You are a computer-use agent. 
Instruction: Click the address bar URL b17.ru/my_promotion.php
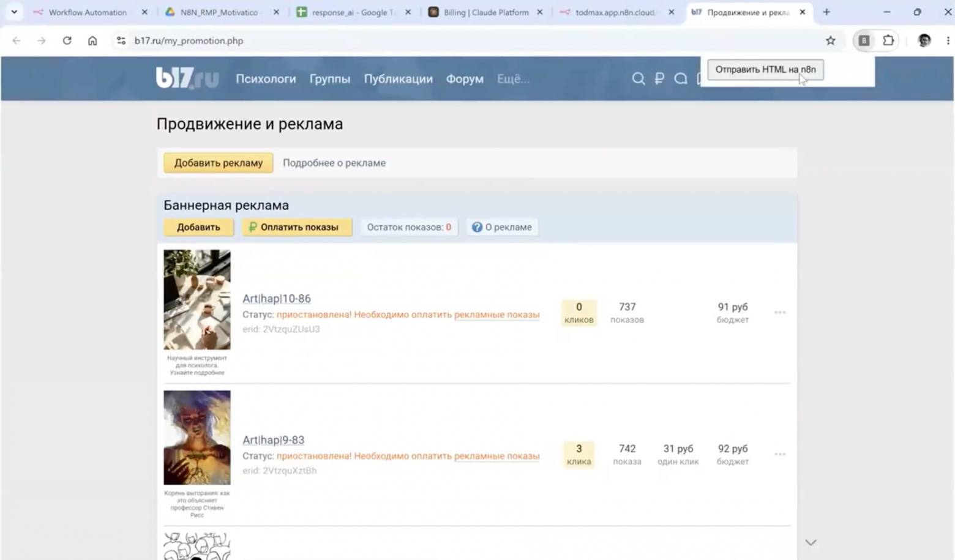pos(189,40)
